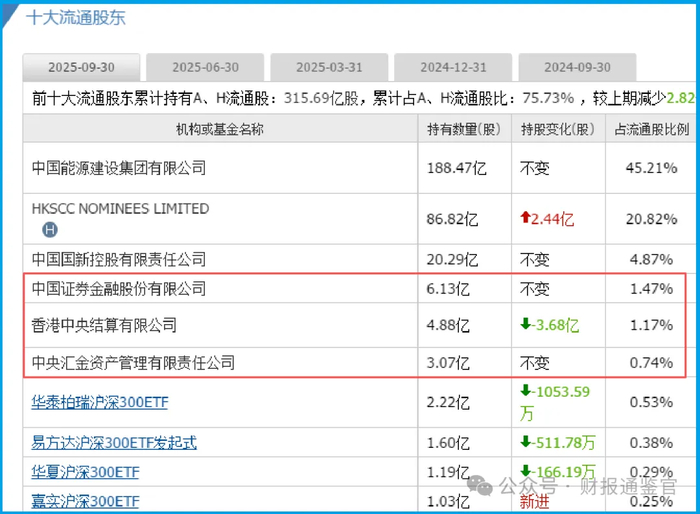Click the 新进 status in 嘉实沪深300ETF row
This screenshot has width=700, height=514.
[534, 502]
